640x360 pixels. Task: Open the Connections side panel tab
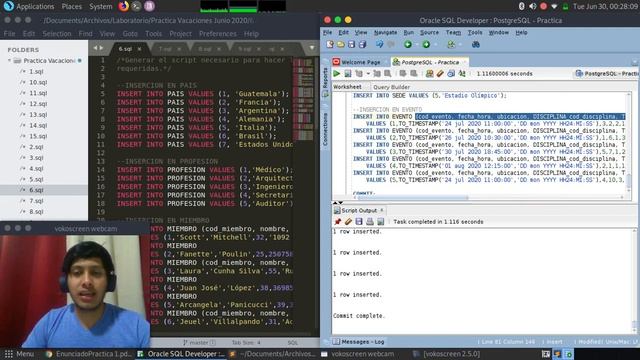(325, 129)
